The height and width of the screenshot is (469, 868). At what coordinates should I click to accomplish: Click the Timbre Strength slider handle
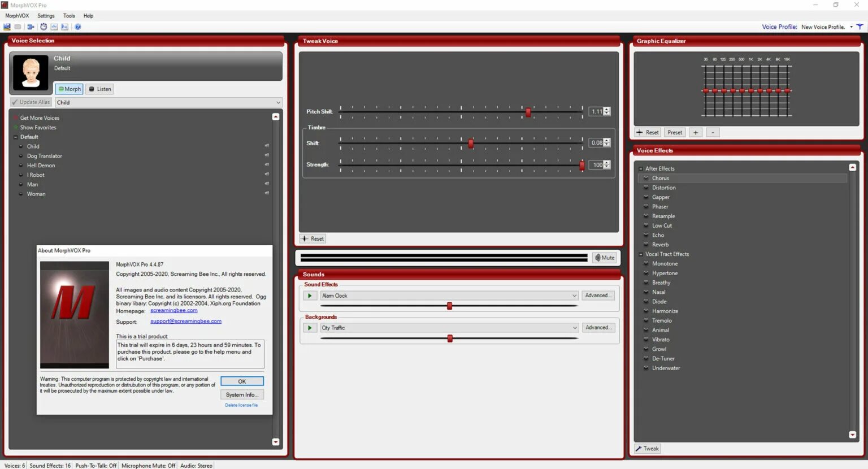tap(582, 165)
